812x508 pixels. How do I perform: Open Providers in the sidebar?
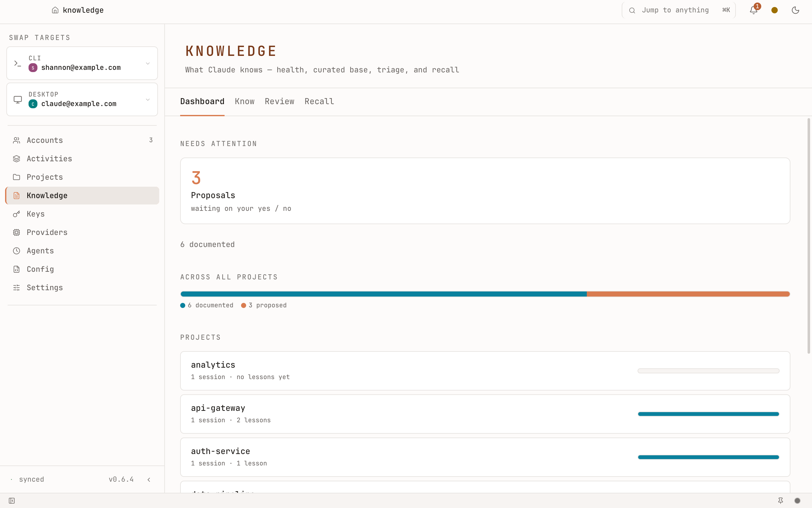pos(82,232)
